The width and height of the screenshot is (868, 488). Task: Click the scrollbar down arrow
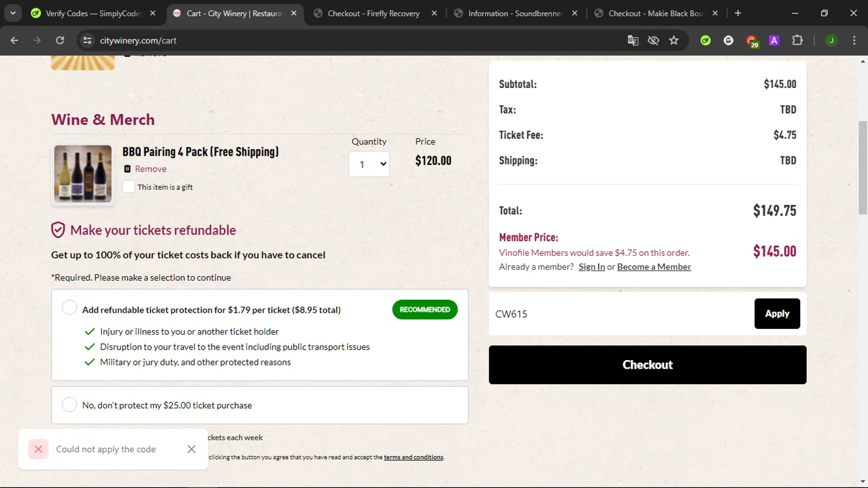[x=863, y=482]
